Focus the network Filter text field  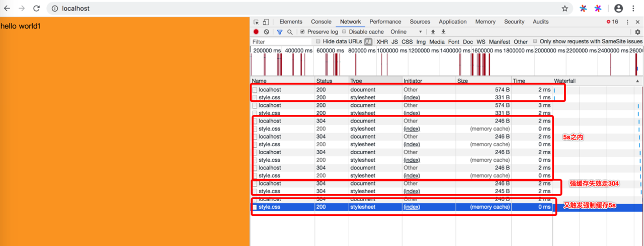281,42
